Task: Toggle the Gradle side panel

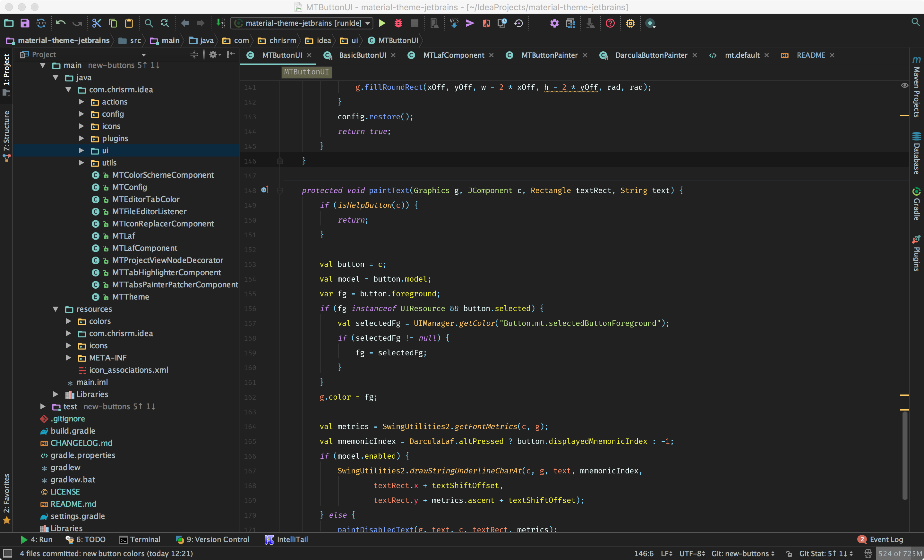Action: coord(916,204)
